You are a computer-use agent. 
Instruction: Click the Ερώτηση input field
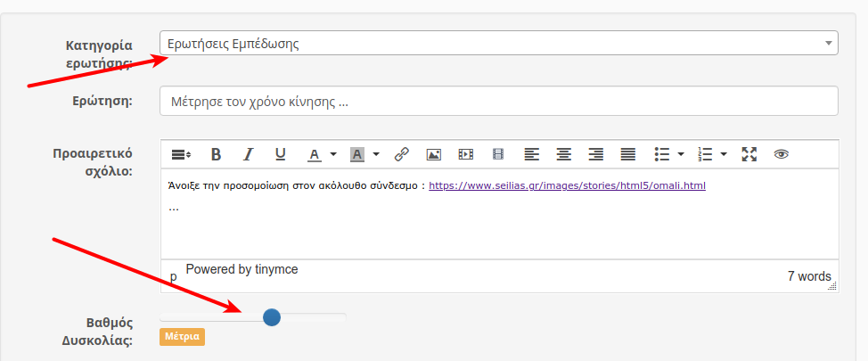click(x=499, y=101)
